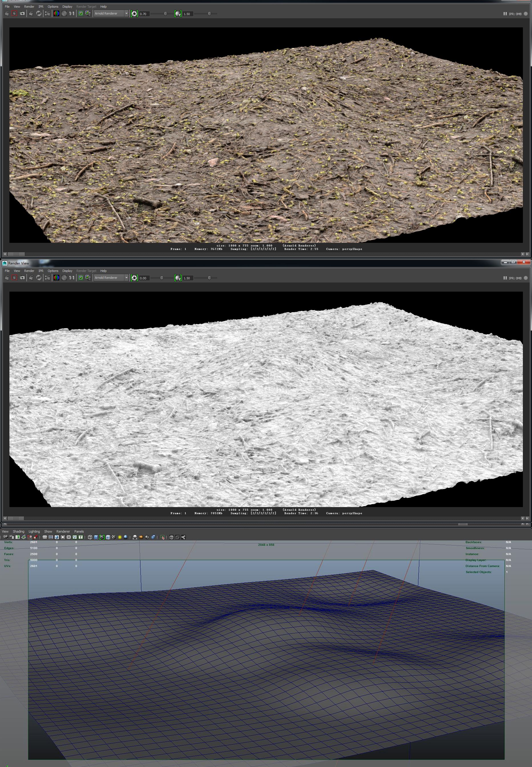Open the IPR menu in the top render view

tap(41, 7)
